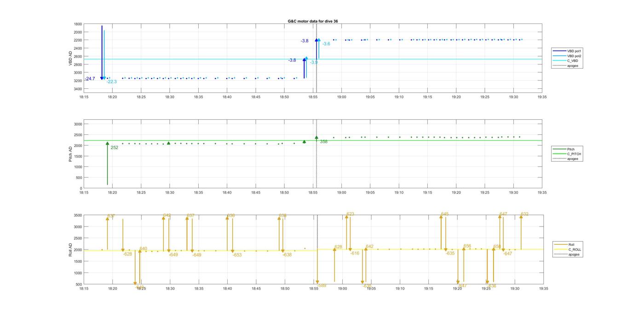Click the tall green pitch arrow near 18:19

(107, 163)
